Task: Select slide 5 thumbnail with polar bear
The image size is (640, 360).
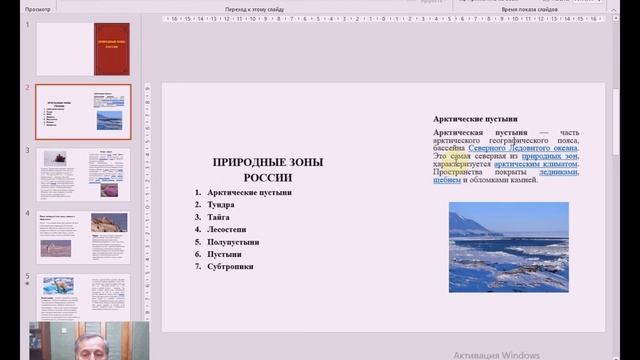Action: click(x=83, y=297)
